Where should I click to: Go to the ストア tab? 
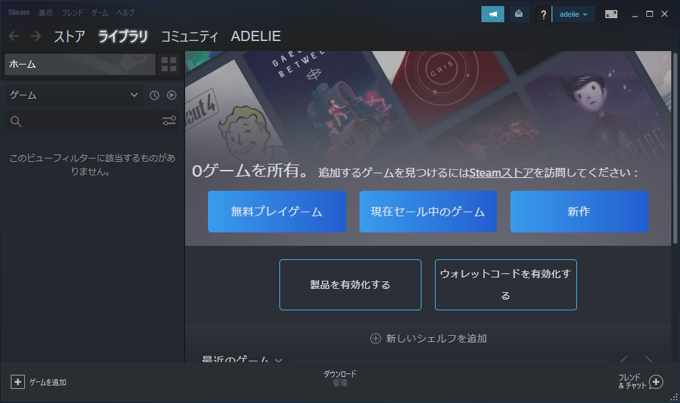(69, 36)
